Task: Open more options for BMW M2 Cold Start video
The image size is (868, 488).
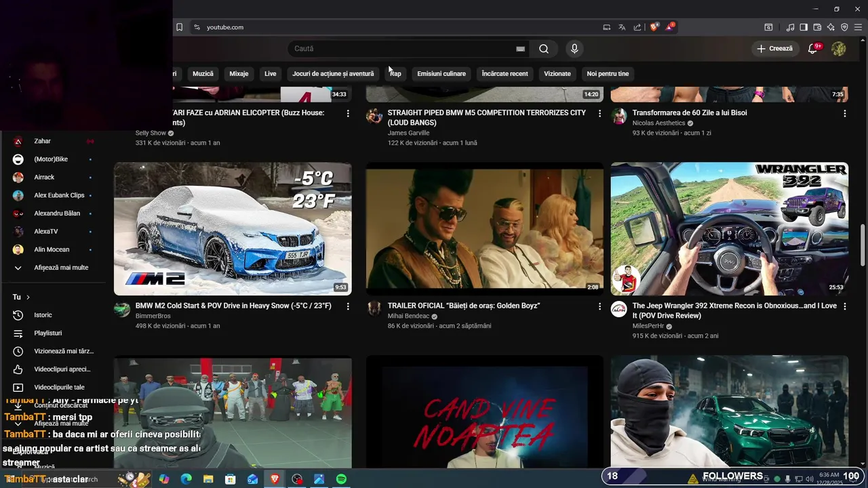Action: (348, 306)
